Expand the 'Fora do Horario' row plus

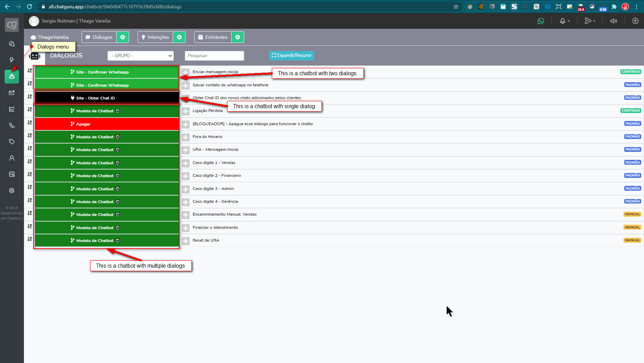tap(186, 137)
